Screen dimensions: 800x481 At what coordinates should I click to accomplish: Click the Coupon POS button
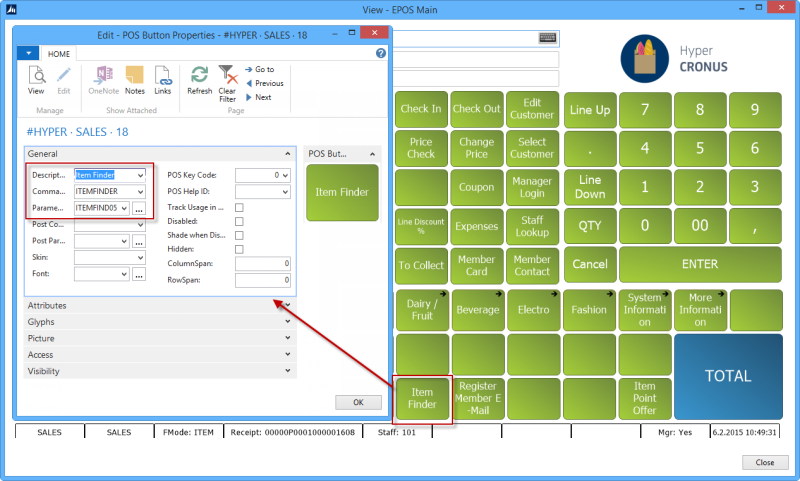[477, 187]
